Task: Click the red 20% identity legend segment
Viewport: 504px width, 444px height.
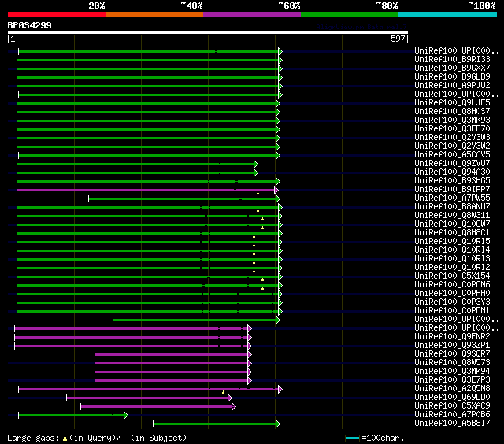Action: [56, 13]
